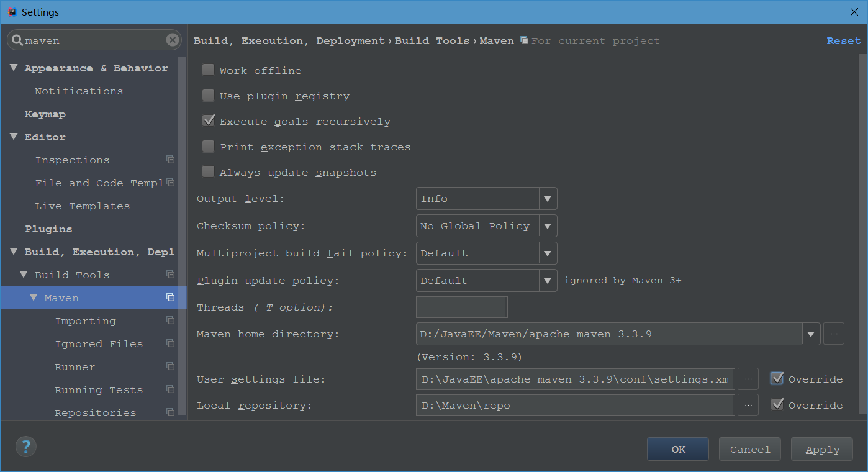Viewport: 868px width, 472px height.
Task: Open the help question mark icon
Action: [x=26, y=446]
